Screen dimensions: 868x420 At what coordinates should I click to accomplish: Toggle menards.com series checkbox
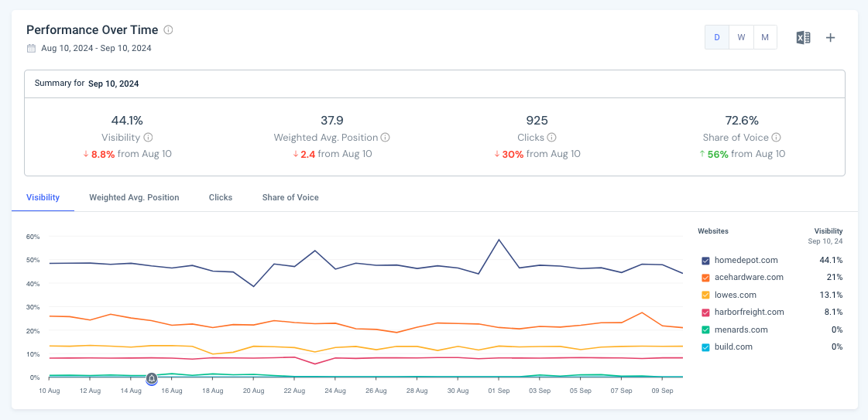[x=705, y=330]
